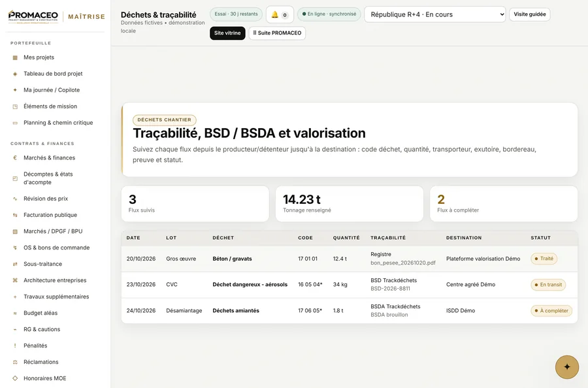Image resolution: width=588 pixels, height=388 pixels.
Task: Select the Déchets amiantés row
Action: [349, 310]
